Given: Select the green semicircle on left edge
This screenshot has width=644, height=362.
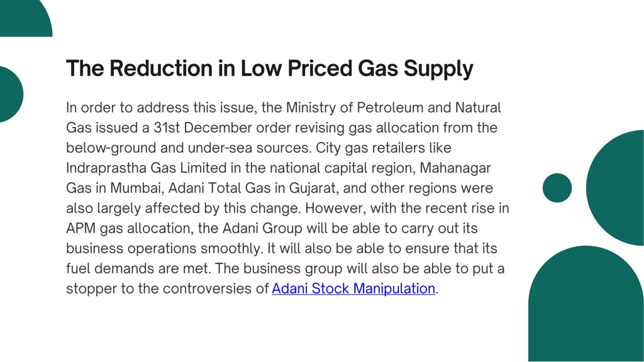Looking at the screenshot, I should (11, 94).
